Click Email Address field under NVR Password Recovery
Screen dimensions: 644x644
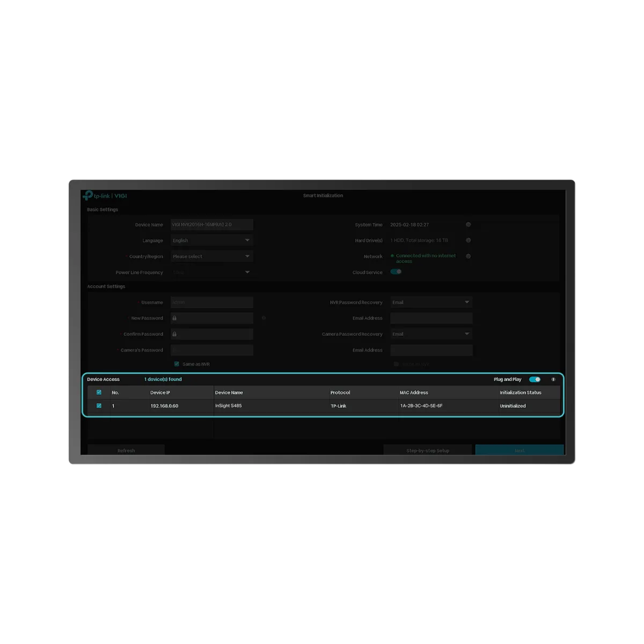tap(431, 318)
